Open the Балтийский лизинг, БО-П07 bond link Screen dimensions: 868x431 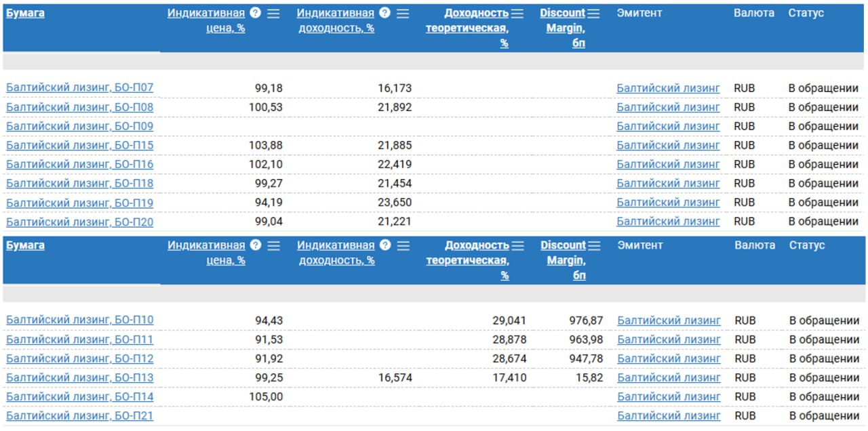coord(79,88)
